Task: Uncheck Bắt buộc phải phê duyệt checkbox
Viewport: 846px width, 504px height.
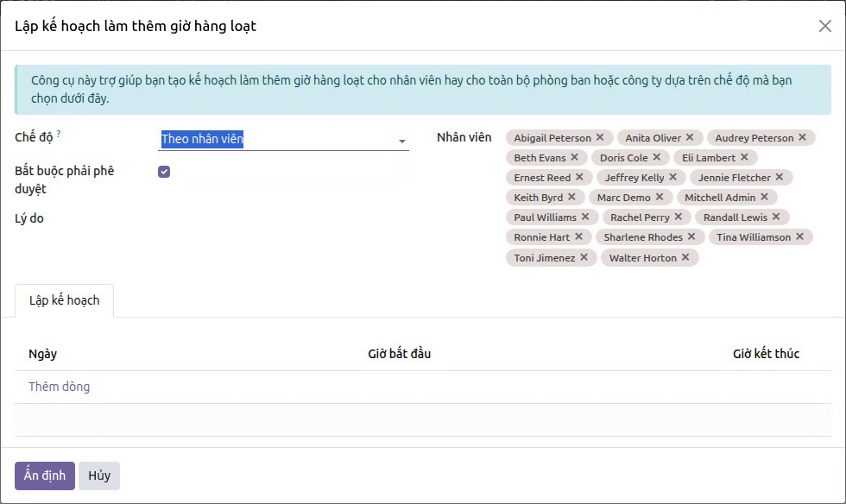Action: point(164,172)
